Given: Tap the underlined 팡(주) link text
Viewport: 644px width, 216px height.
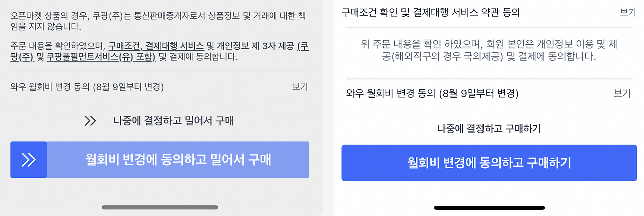Looking at the screenshot, I should [22, 57].
